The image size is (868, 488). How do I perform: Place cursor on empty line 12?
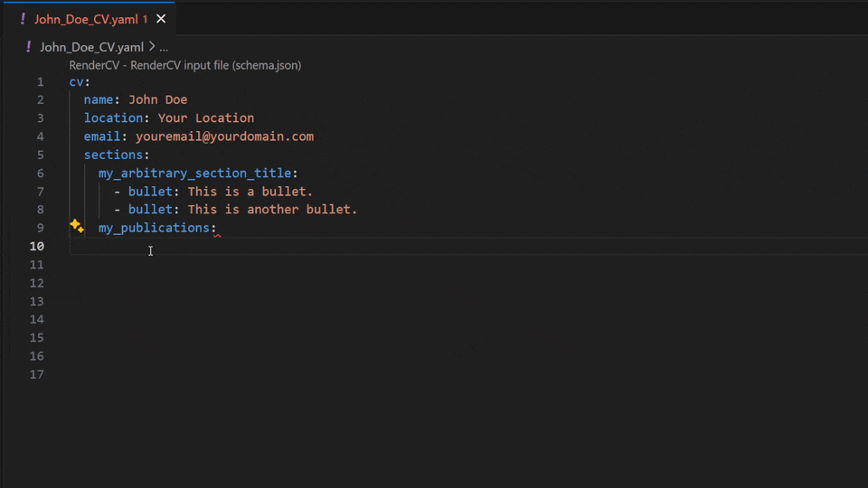pyautogui.click(x=468, y=283)
